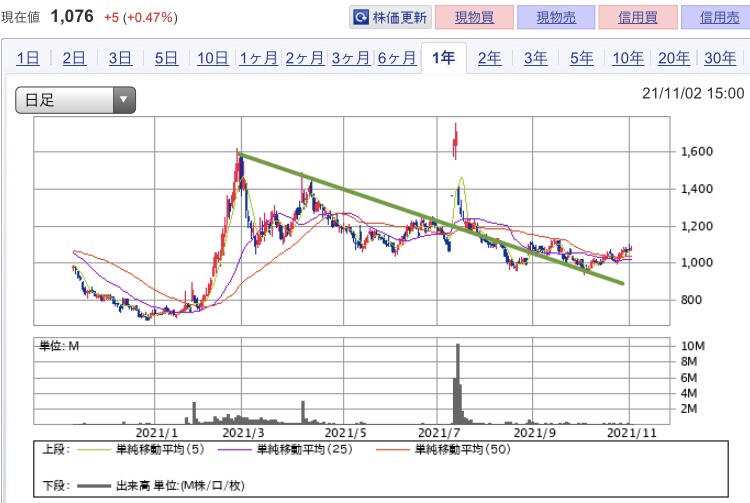The width and height of the screenshot is (750, 503).
Task: Click the 21/11/02 15:00 timestamp
Action: pos(693,93)
